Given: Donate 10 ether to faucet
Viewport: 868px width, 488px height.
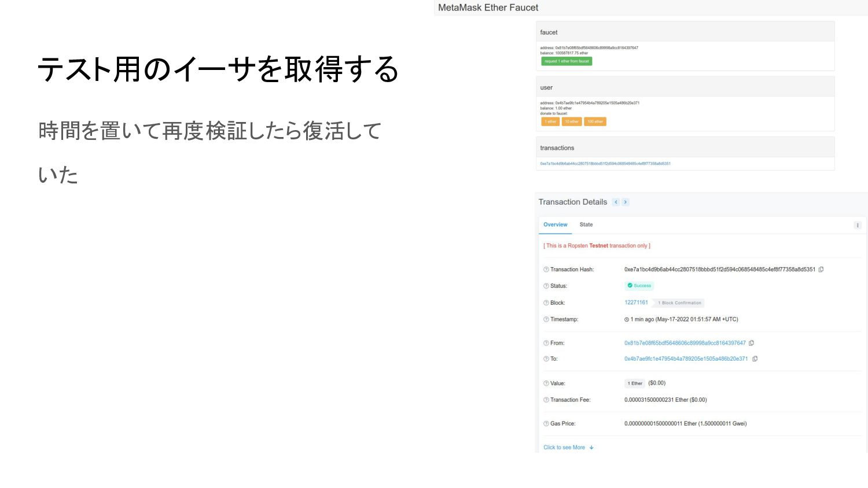Looking at the screenshot, I should 572,121.
